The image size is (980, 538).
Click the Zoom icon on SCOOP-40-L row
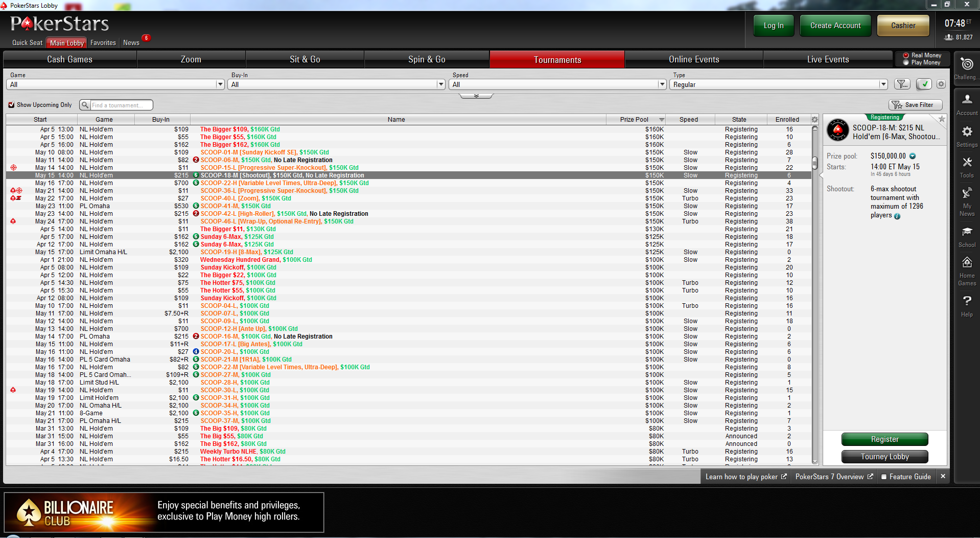pyautogui.click(x=18, y=198)
